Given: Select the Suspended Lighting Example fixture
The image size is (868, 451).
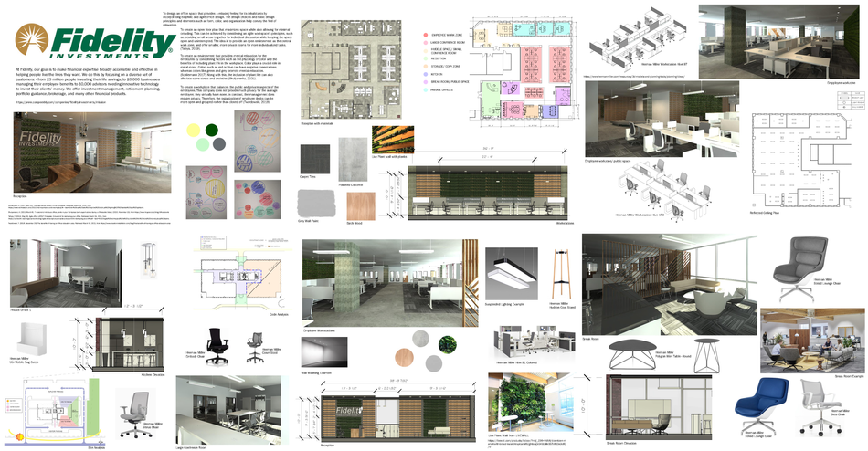Looking at the screenshot, I should (x=512, y=275).
